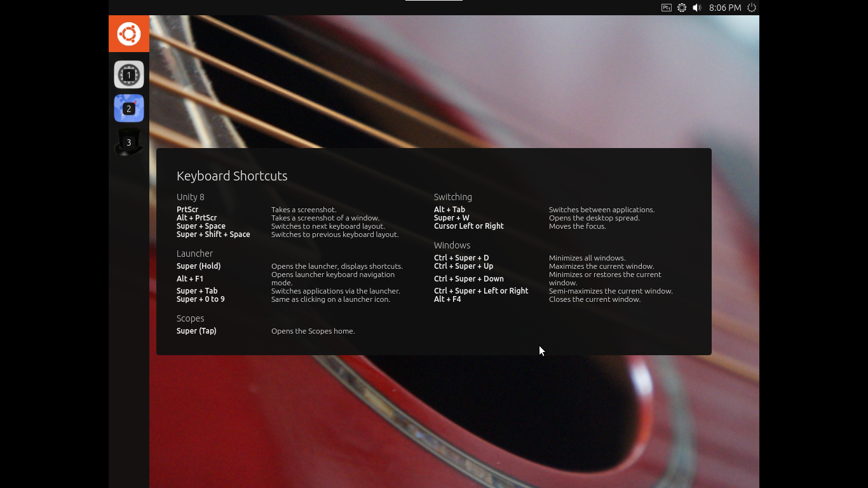Click "Opens the desktop spread."
The width and height of the screenshot is (868, 488).
pos(594,218)
